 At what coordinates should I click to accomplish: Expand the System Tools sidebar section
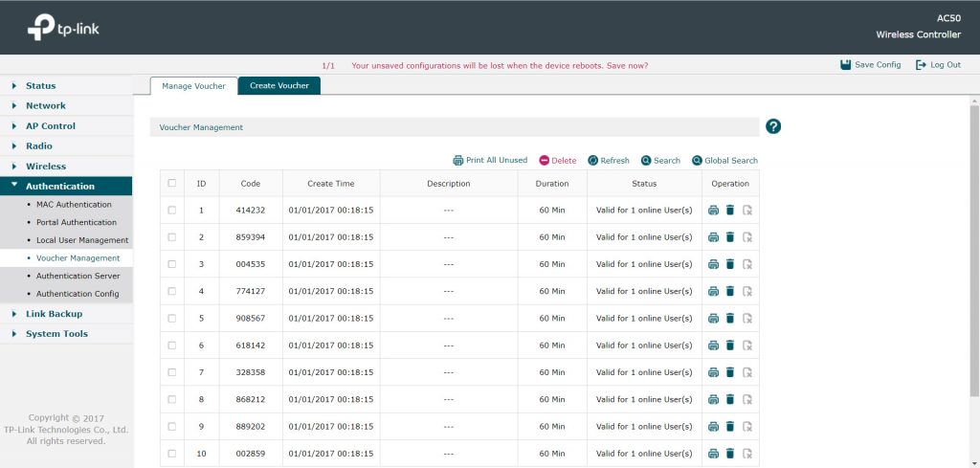coord(56,334)
